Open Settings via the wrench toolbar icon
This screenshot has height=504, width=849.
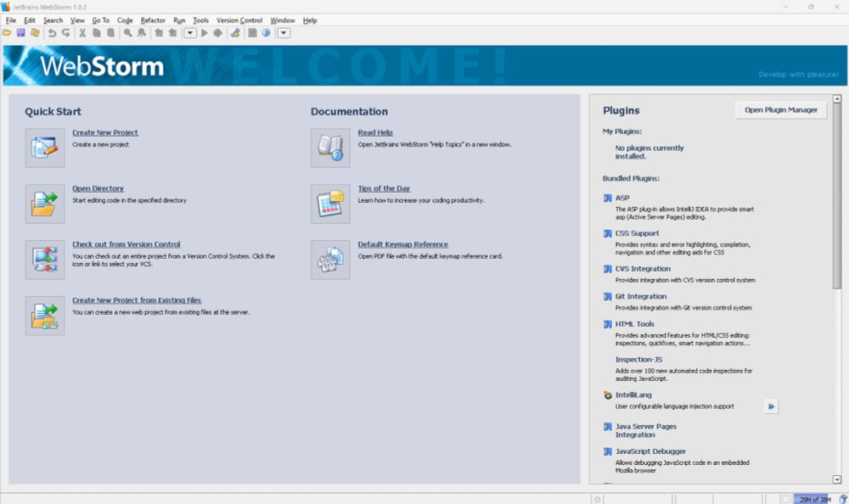[x=235, y=33]
